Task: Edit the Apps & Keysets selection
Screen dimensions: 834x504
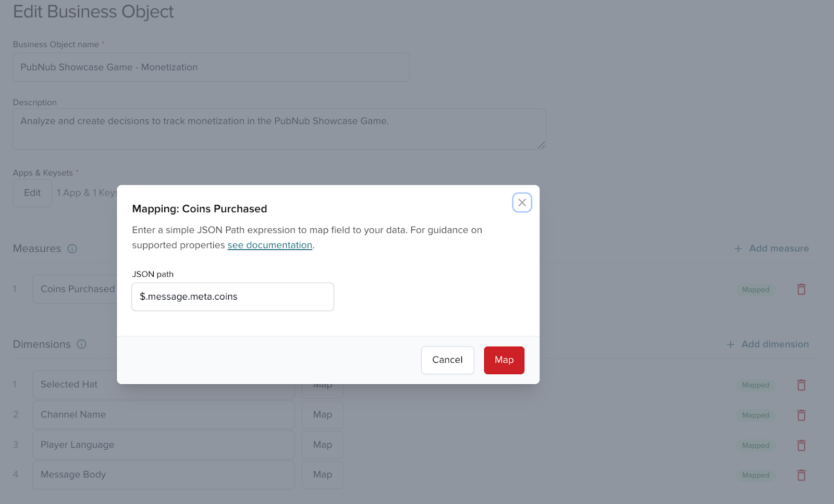Action: tap(32, 193)
